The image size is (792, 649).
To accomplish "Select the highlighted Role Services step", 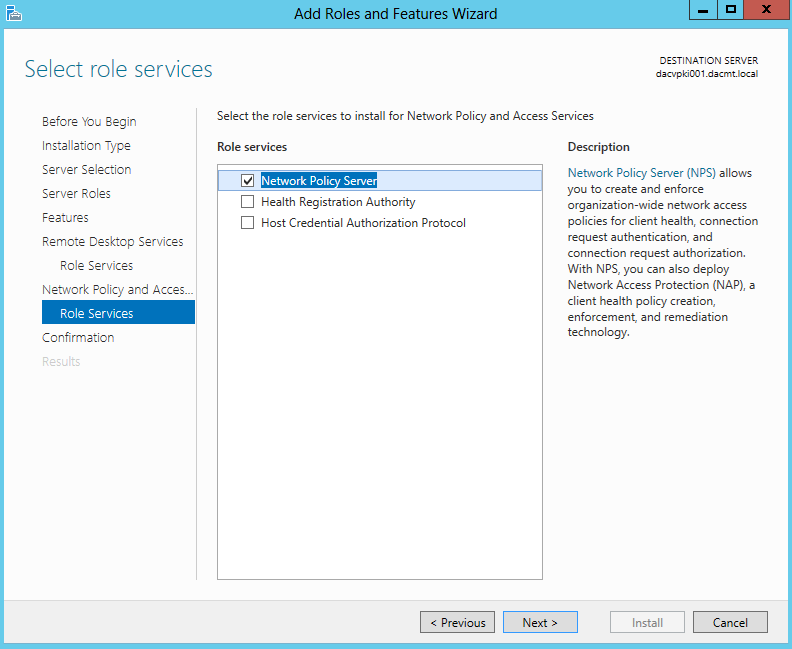I will [x=118, y=313].
